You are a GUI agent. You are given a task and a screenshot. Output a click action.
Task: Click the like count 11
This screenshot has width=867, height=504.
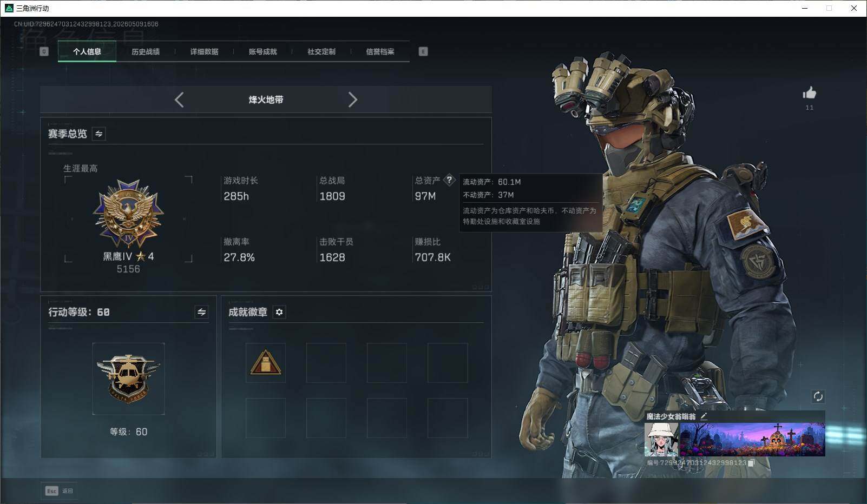coord(810,108)
